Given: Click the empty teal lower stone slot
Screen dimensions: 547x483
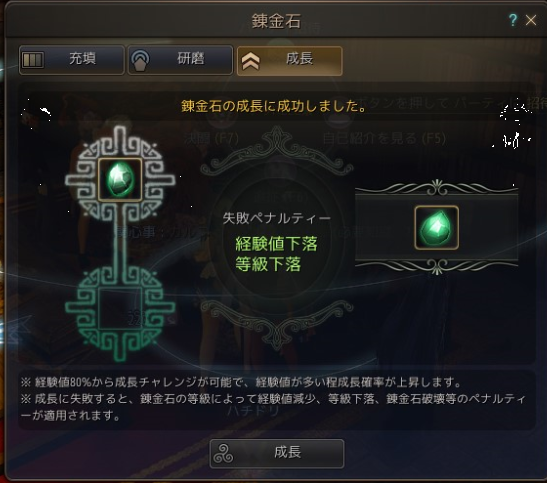Looking at the screenshot, I should pyautogui.click(x=120, y=309).
